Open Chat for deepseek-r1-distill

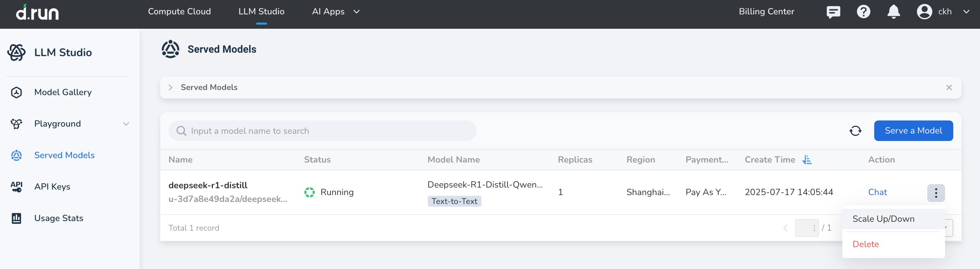point(877,192)
